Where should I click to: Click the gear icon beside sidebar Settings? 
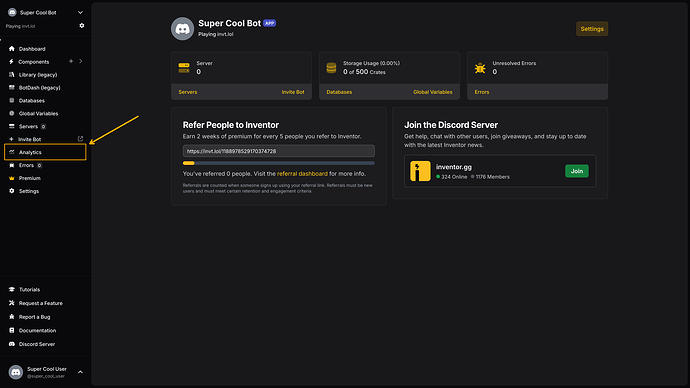pyautogui.click(x=12, y=191)
